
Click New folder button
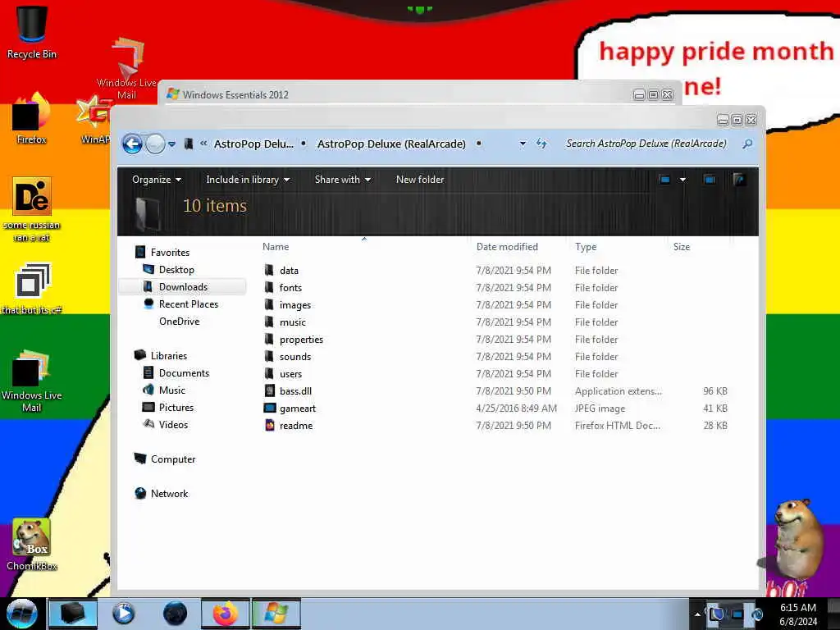pyautogui.click(x=420, y=180)
